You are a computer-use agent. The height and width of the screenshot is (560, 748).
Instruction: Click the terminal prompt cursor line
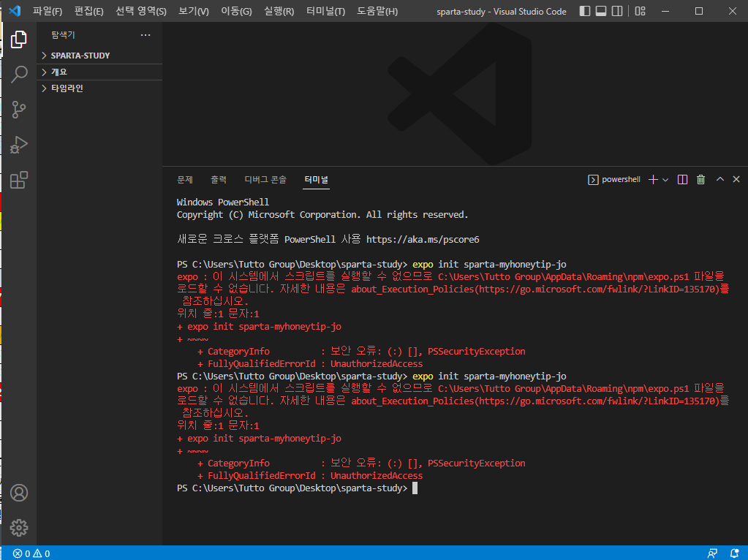(297, 488)
